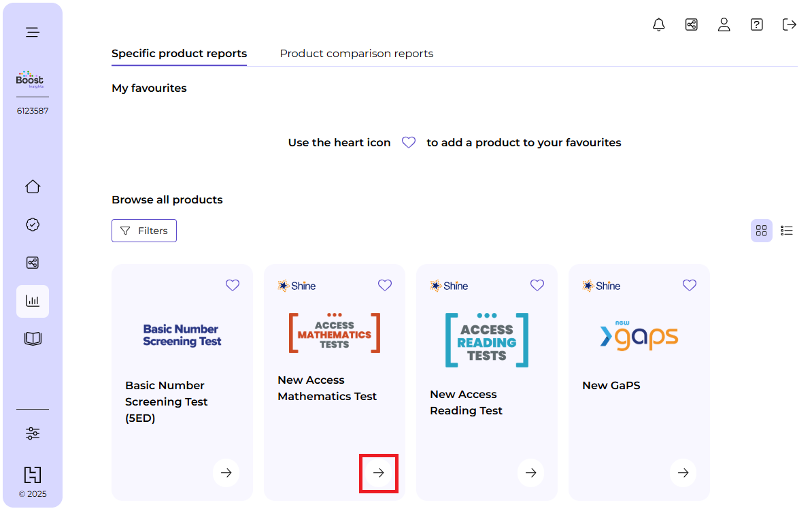Click the help question mark icon
The image size is (812, 511).
(756, 25)
